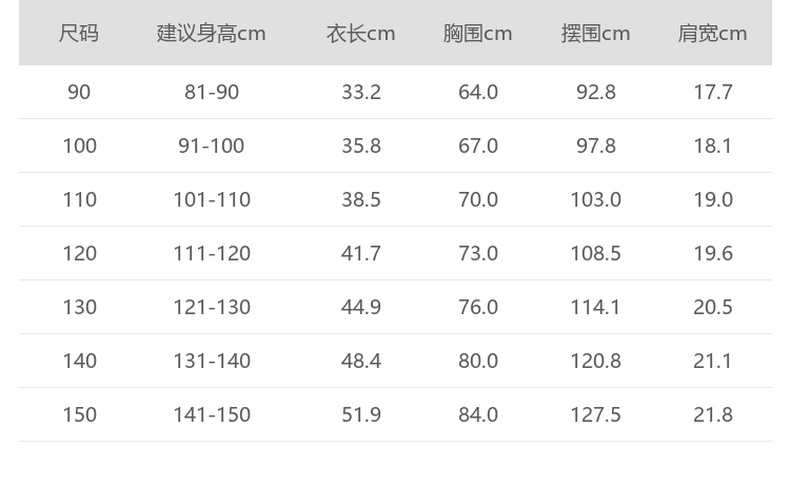Click the 67.0 chest measurement value
This screenshot has height=485, width=790.
[x=477, y=146]
